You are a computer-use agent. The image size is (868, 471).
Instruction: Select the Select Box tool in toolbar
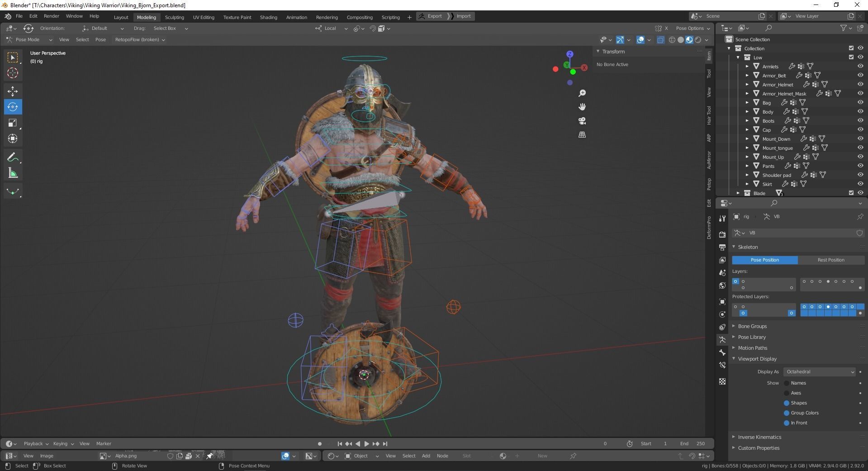tap(13, 57)
